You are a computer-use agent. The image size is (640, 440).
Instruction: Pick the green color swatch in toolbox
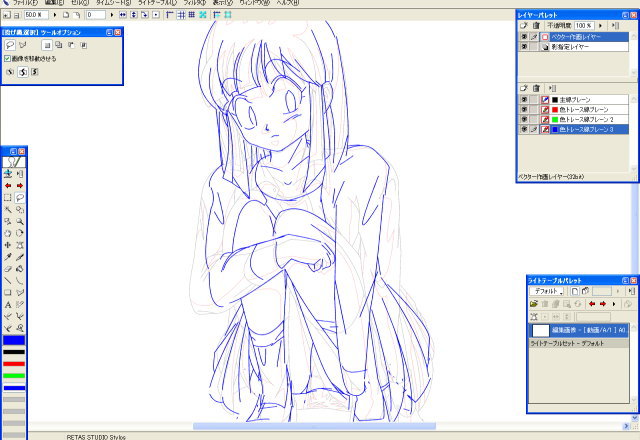(14, 375)
